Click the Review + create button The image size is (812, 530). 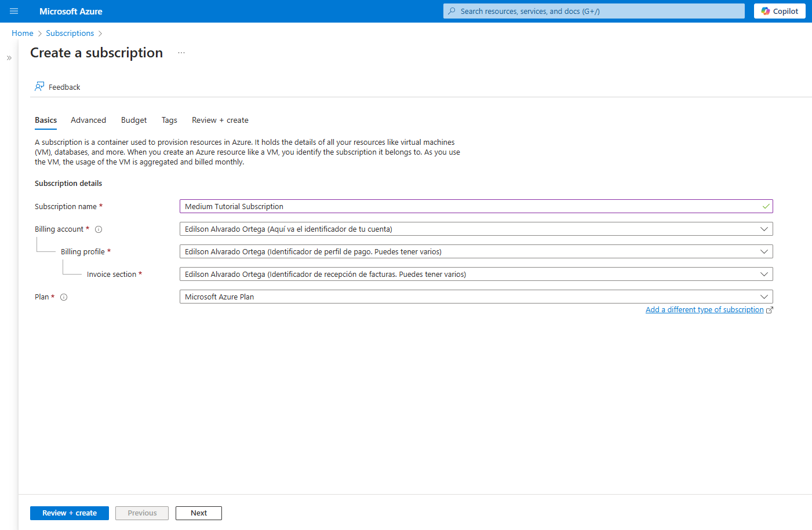click(x=70, y=513)
